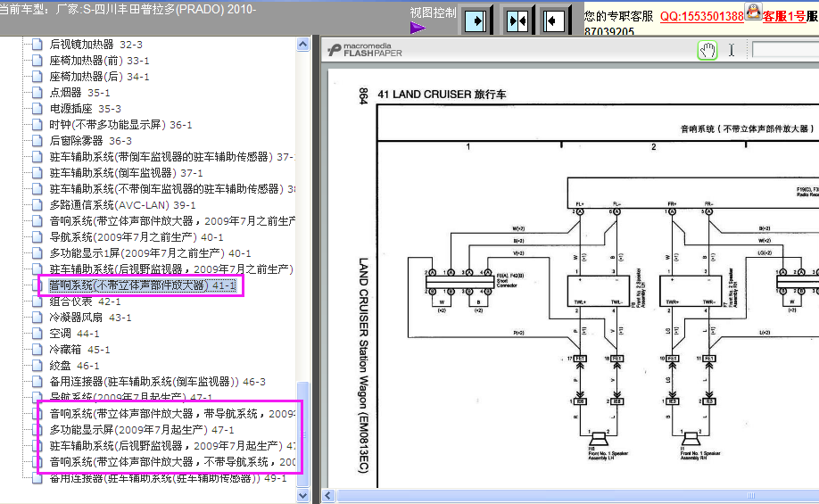This screenshot has height=504, width=819.
Task: Click document icon beside 冷藏箱 45-1
Action: tap(37, 350)
